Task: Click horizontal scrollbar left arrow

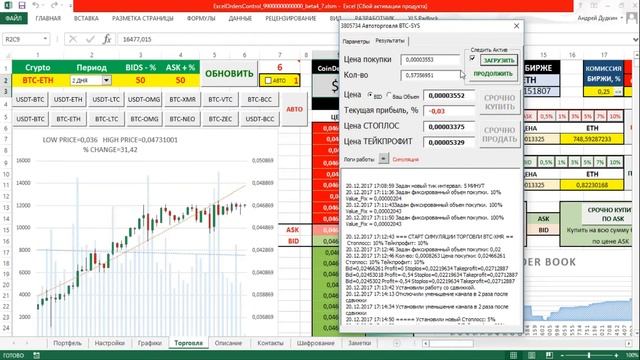Action: (425, 344)
